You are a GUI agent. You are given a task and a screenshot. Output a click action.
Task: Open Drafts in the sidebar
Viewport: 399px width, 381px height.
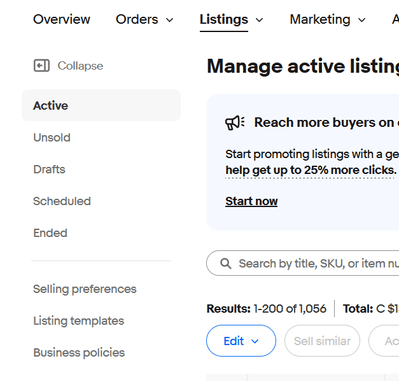coord(49,169)
